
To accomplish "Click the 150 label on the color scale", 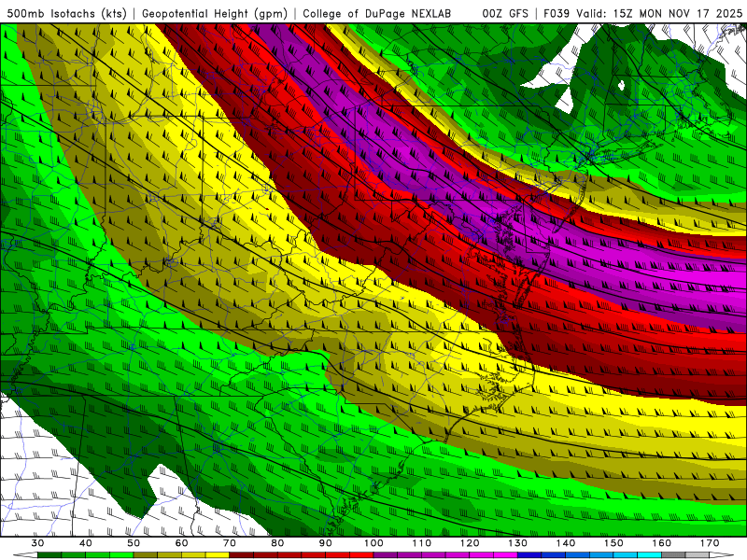I will (x=613, y=543).
